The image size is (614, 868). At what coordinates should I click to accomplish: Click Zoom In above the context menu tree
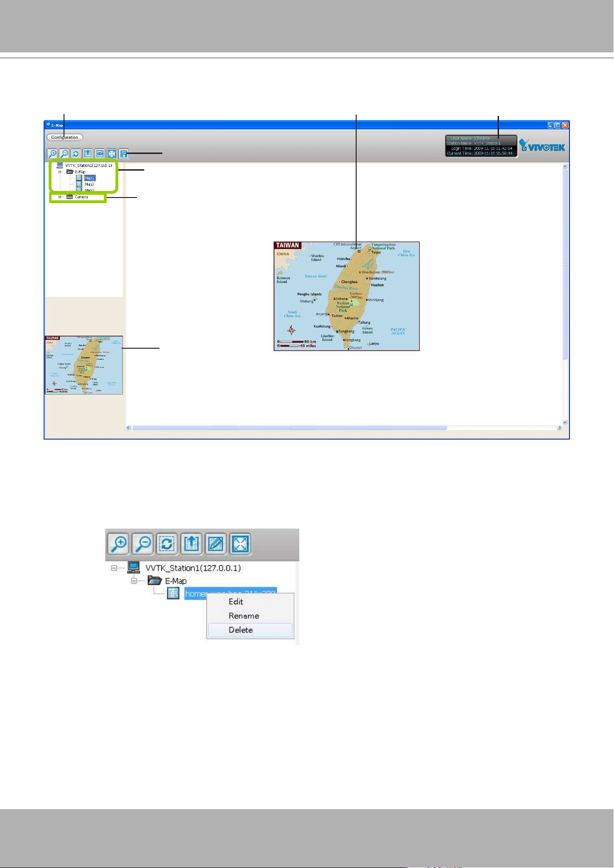pos(119,543)
